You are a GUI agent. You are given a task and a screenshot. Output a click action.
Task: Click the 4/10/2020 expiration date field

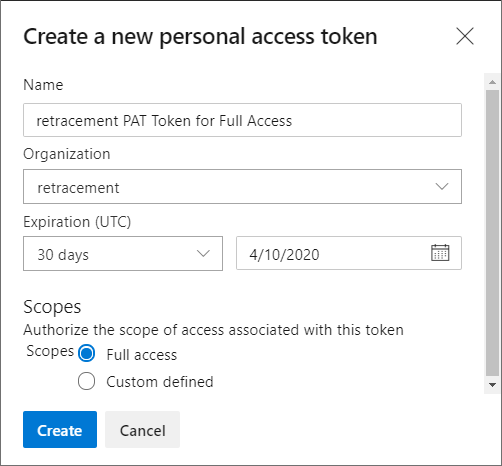tap(349, 253)
